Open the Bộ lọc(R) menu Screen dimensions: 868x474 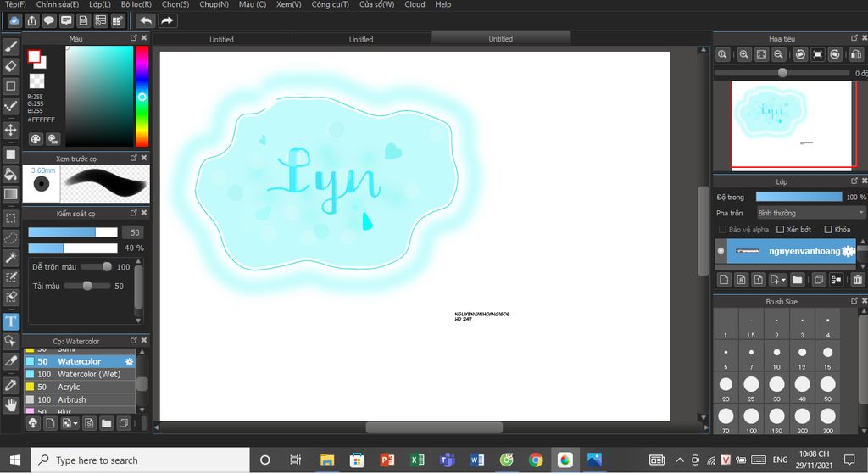pyautogui.click(x=136, y=4)
